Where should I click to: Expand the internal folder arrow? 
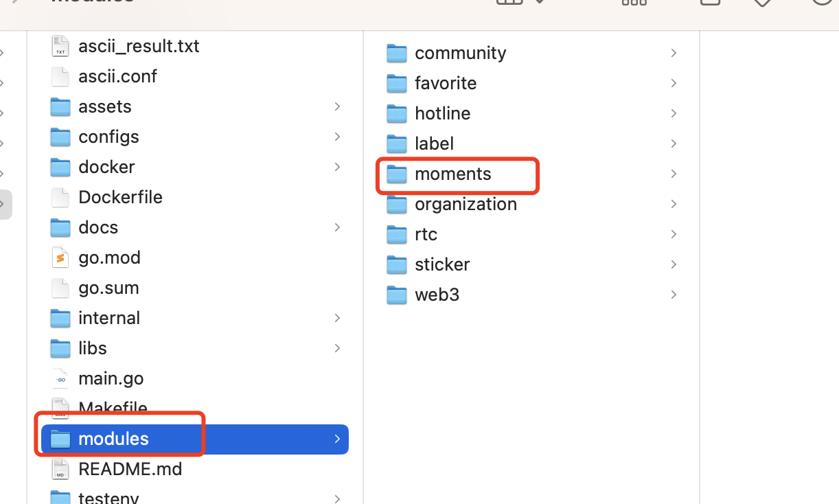click(x=337, y=318)
